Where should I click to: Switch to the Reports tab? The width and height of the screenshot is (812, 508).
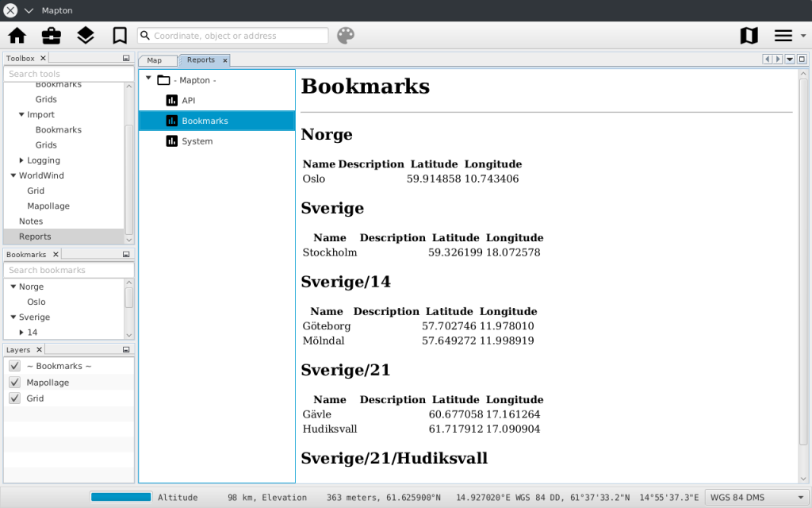point(201,60)
